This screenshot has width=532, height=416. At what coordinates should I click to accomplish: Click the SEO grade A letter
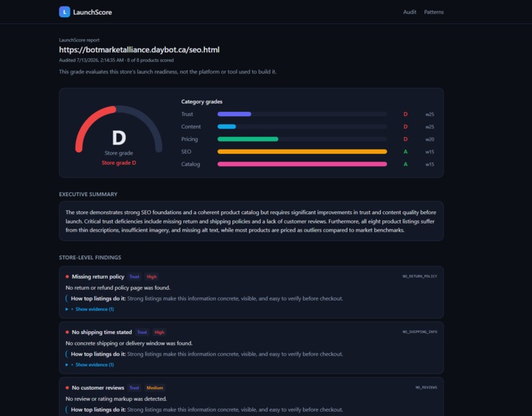(406, 152)
